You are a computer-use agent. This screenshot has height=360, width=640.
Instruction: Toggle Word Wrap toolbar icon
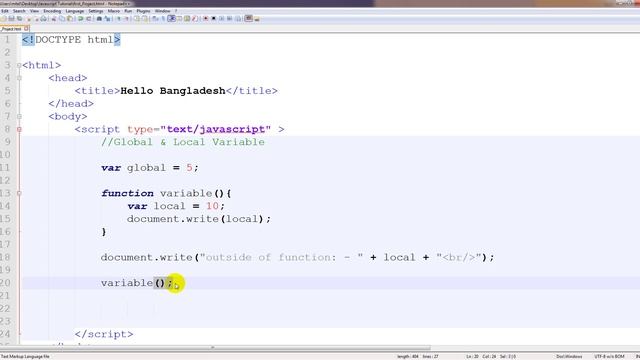point(155,18)
